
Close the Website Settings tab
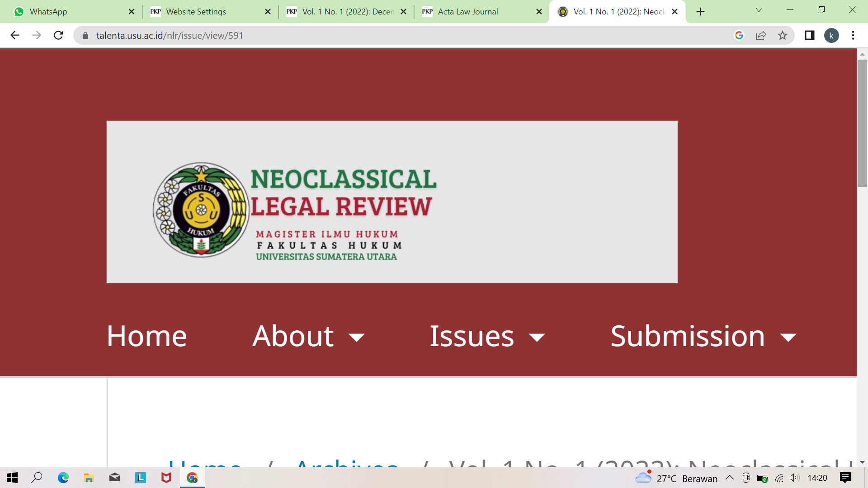click(268, 12)
